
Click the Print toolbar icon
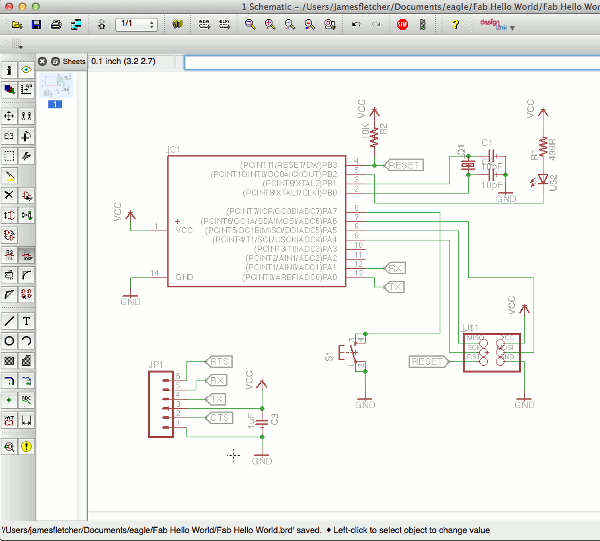click(x=56, y=25)
